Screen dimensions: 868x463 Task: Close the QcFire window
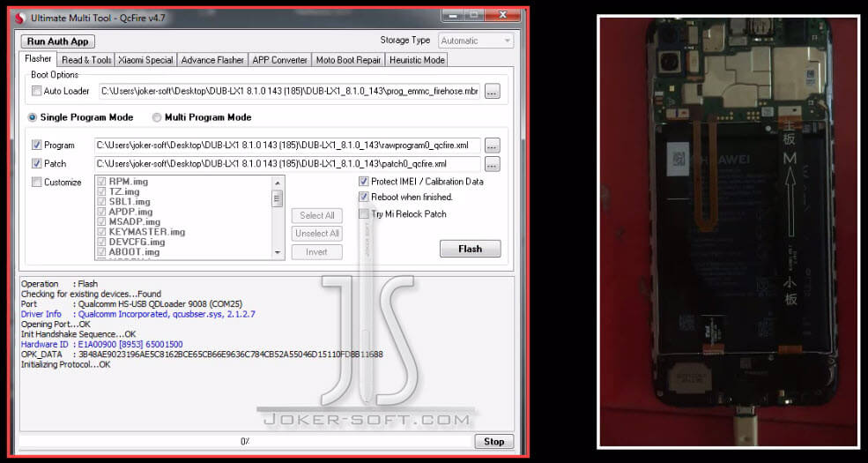point(502,15)
